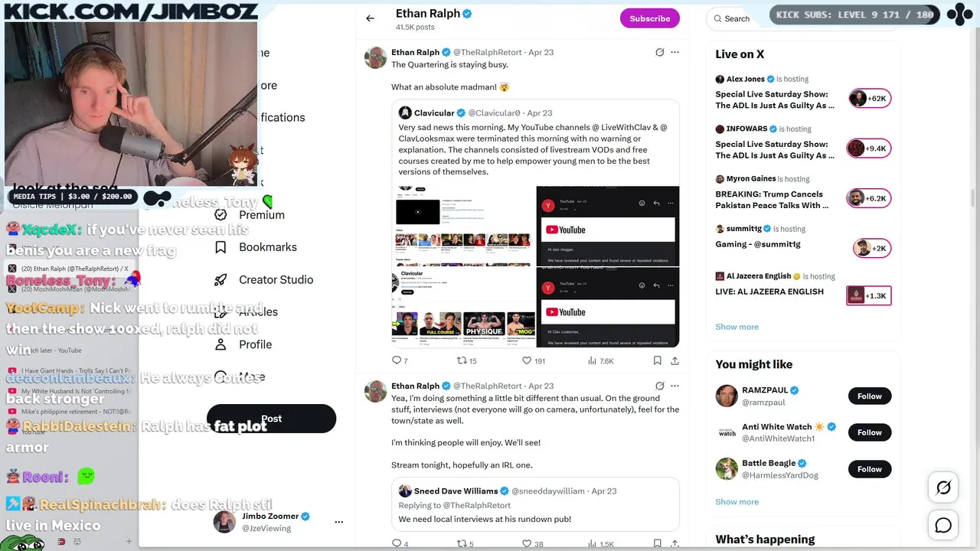Go back using the arrow beside Ethan Ralph

point(370,18)
